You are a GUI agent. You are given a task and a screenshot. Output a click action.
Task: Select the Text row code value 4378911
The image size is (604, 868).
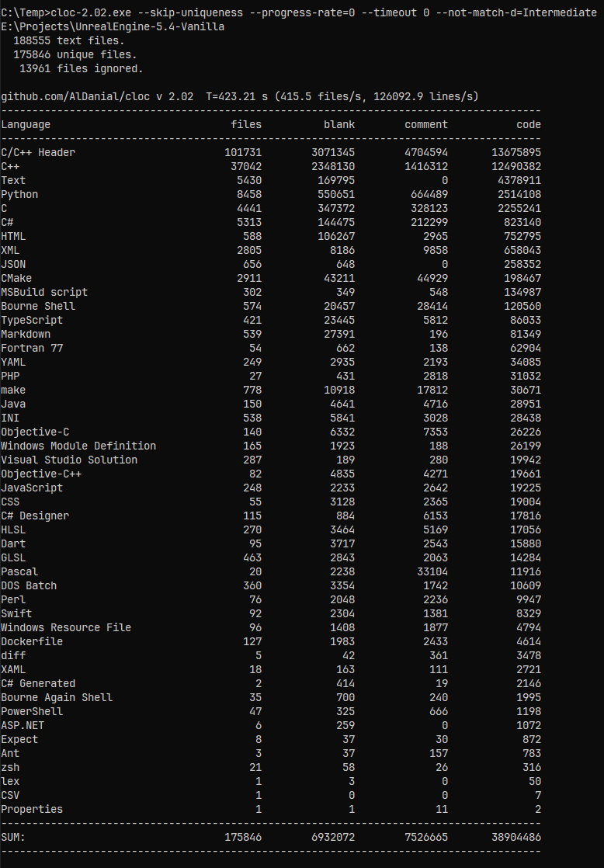(519, 180)
